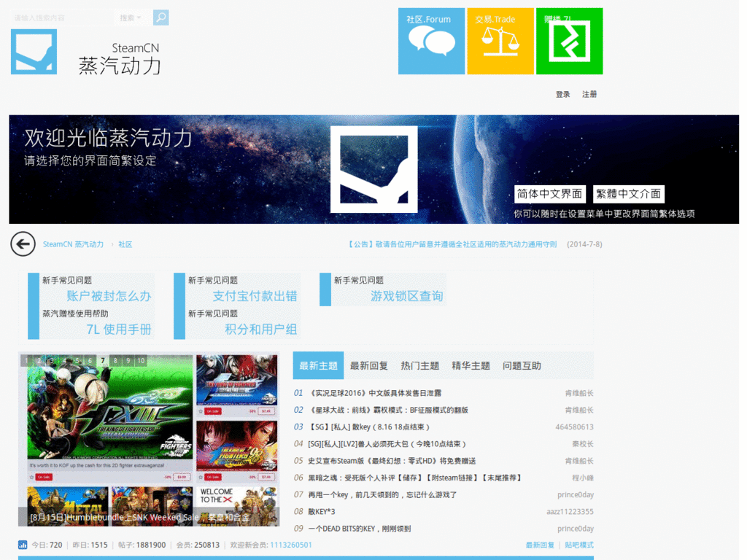
Task: Select slideshow page 10
Action: [x=141, y=361]
